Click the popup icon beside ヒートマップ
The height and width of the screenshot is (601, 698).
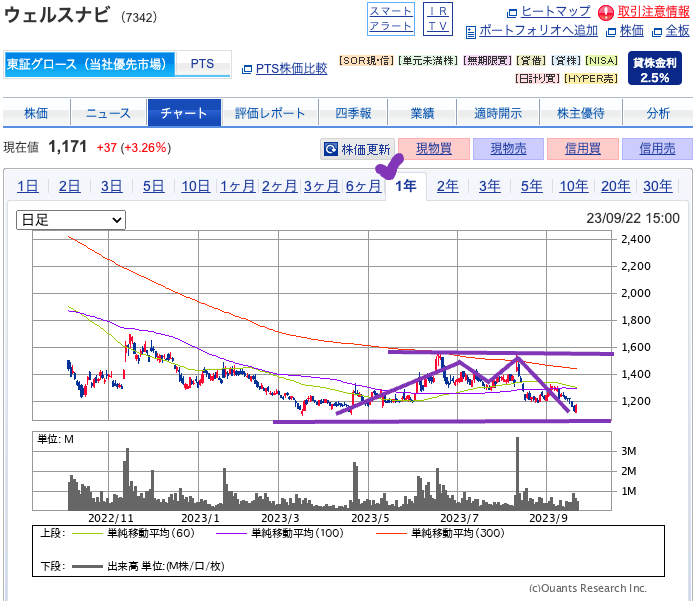[x=512, y=13]
